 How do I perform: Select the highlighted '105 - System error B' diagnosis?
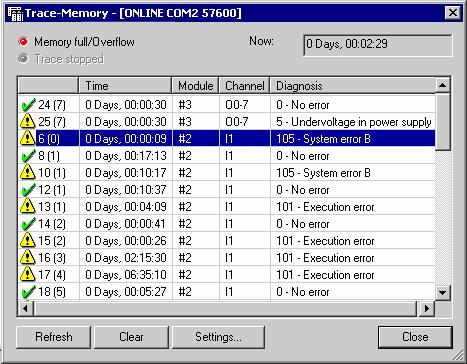pos(323,139)
